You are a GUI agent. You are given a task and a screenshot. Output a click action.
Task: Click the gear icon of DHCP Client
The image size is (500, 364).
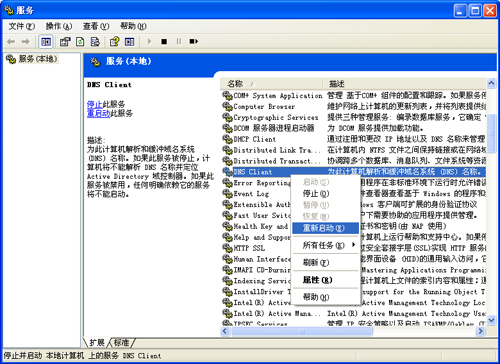pos(227,139)
